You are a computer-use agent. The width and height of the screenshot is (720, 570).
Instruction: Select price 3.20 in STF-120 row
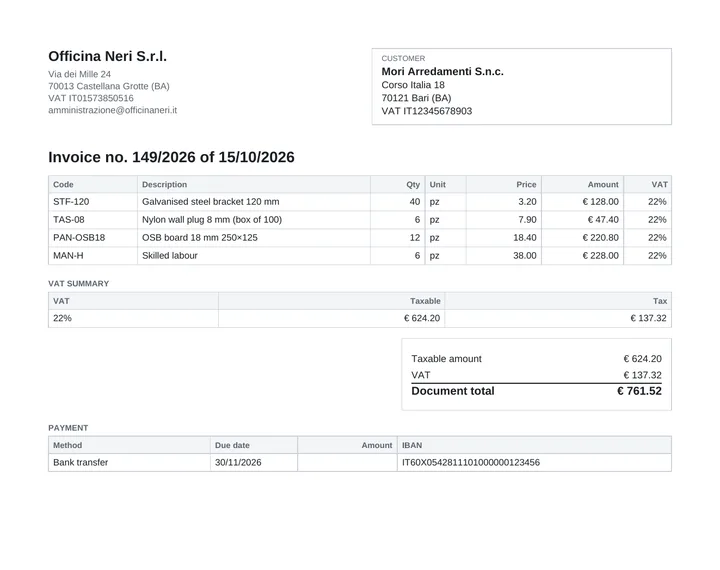527,202
